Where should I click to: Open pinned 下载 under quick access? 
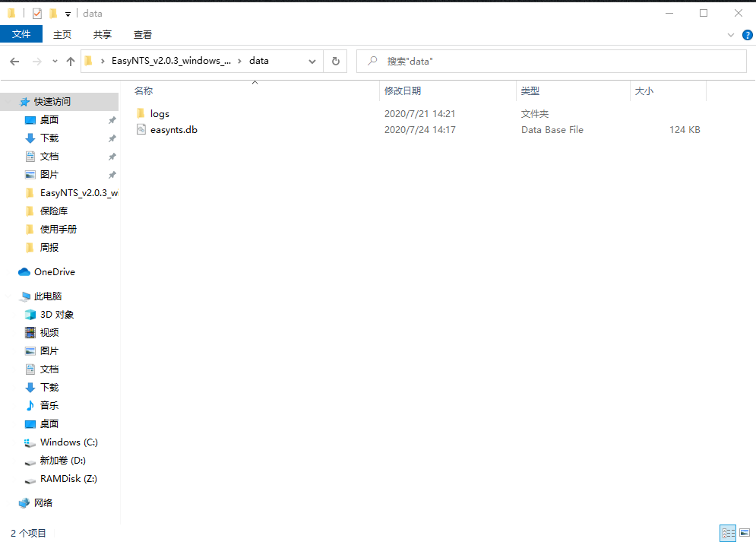coord(49,138)
